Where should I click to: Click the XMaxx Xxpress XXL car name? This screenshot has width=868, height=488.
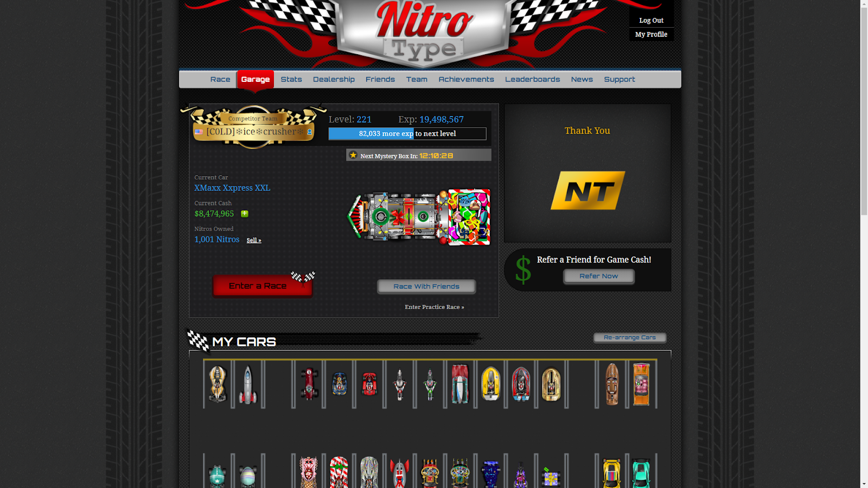point(232,188)
